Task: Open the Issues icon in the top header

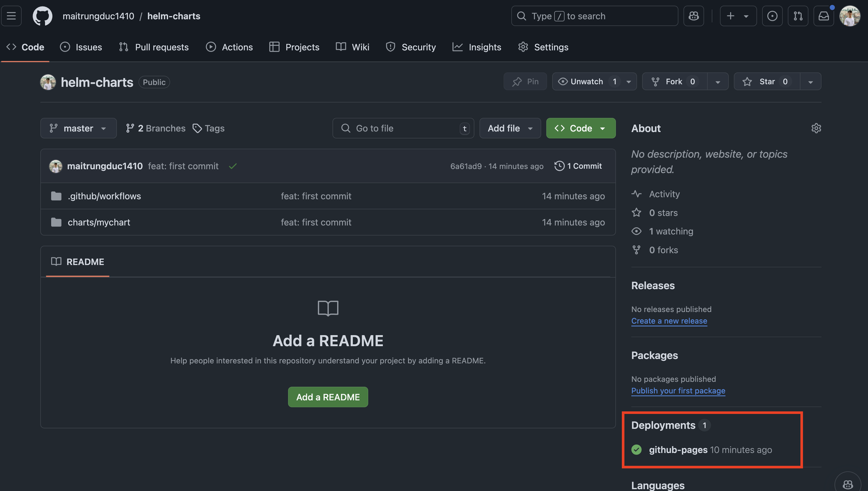Action: click(772, 16)
